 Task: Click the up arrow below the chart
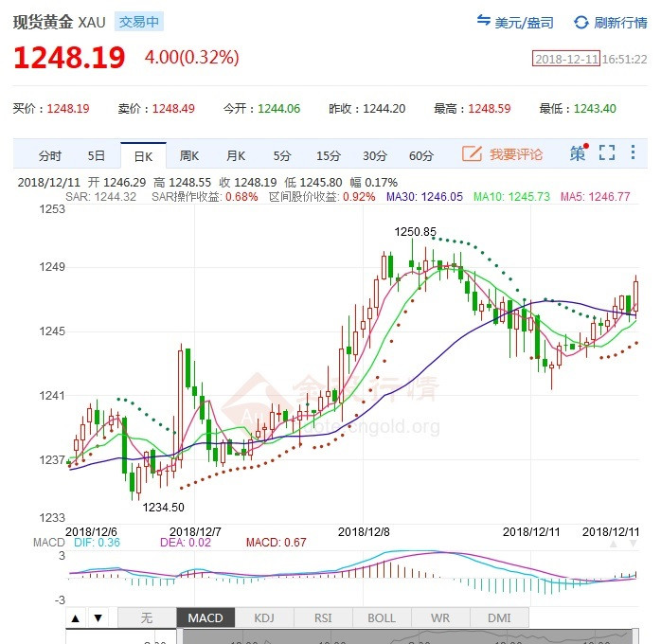click(77, 618)
